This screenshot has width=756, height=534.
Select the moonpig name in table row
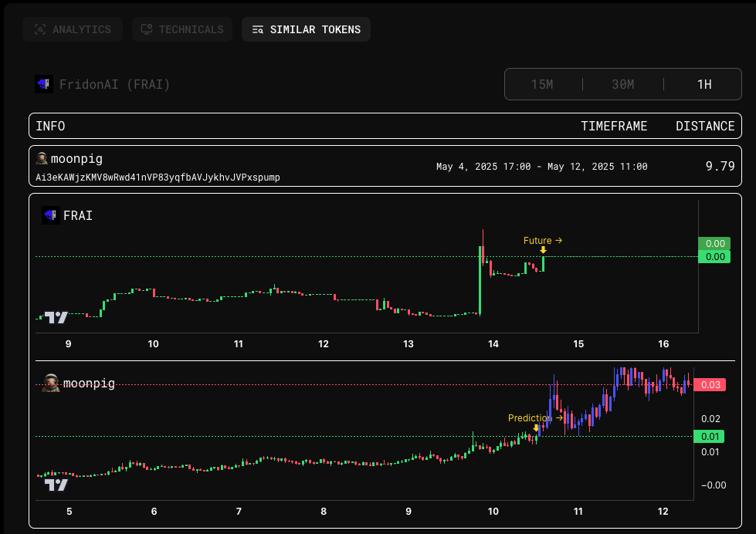click(76, 159)
